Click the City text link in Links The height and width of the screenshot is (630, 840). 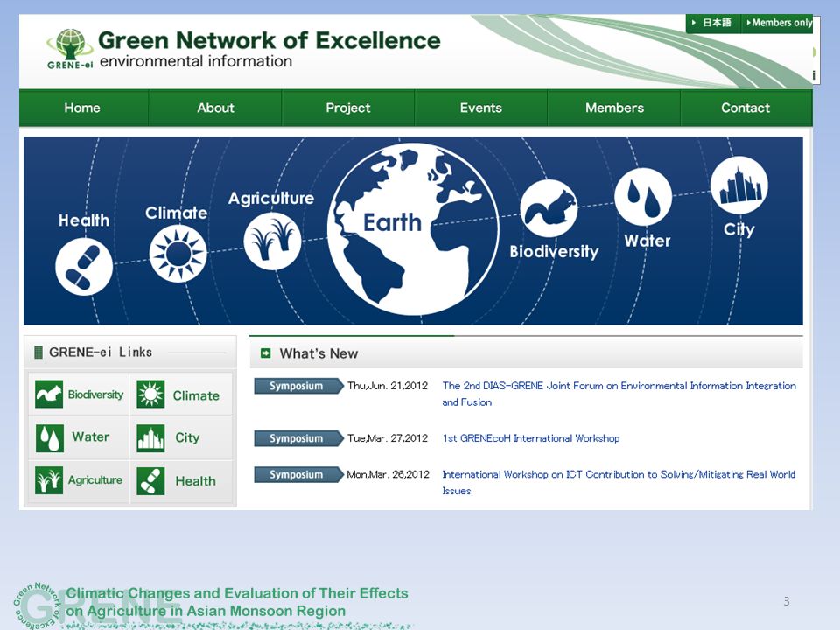[x=187, y=437]
